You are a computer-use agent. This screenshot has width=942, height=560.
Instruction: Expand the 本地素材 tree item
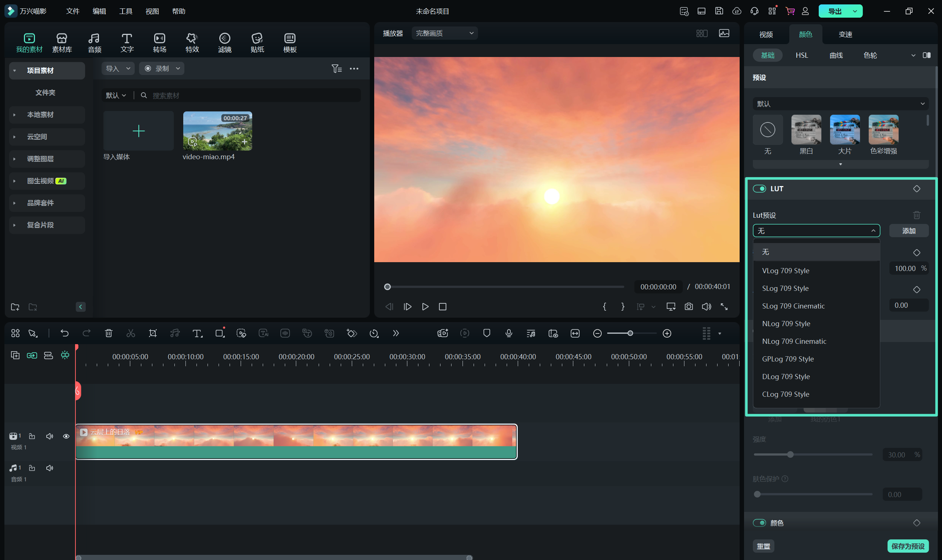point(14,115)
